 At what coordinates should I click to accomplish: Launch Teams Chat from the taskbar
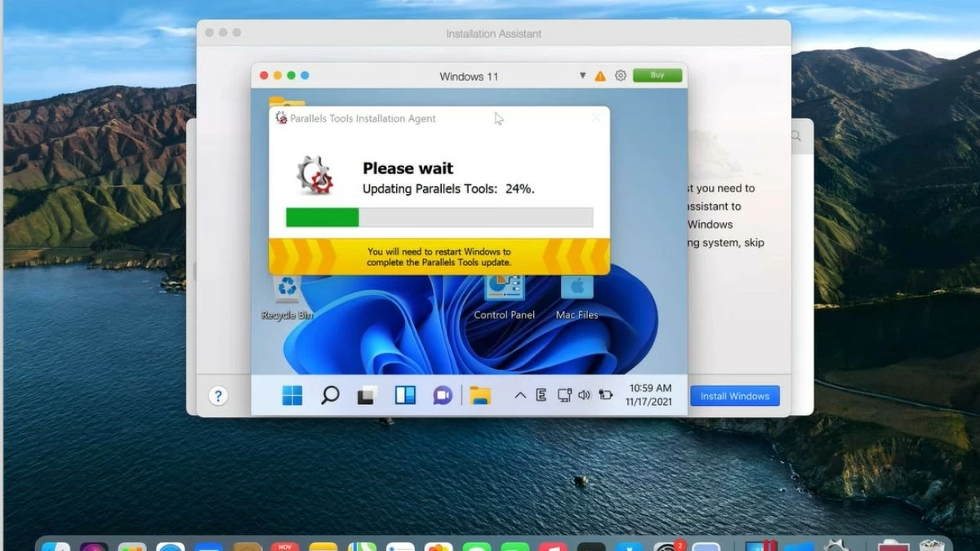[x=441, y=395]
